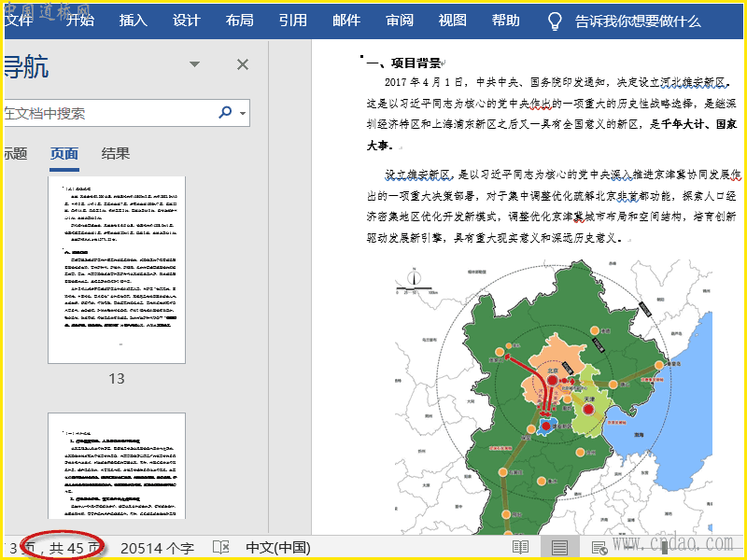Open the 设计 ribbon tab
This screenshot has height=560, width=747.
(187, 21)
